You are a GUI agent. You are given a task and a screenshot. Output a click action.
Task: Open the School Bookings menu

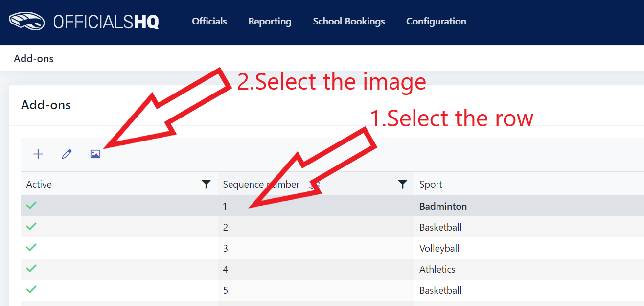coord(349,21)
